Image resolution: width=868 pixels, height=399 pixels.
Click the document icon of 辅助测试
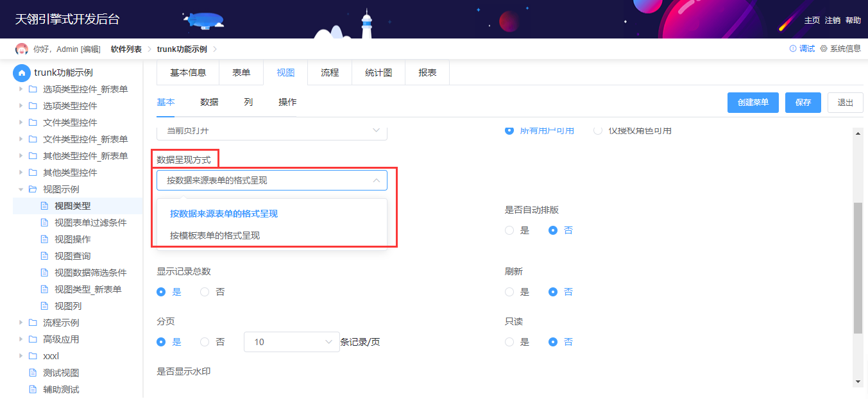[x=33, y=389]
